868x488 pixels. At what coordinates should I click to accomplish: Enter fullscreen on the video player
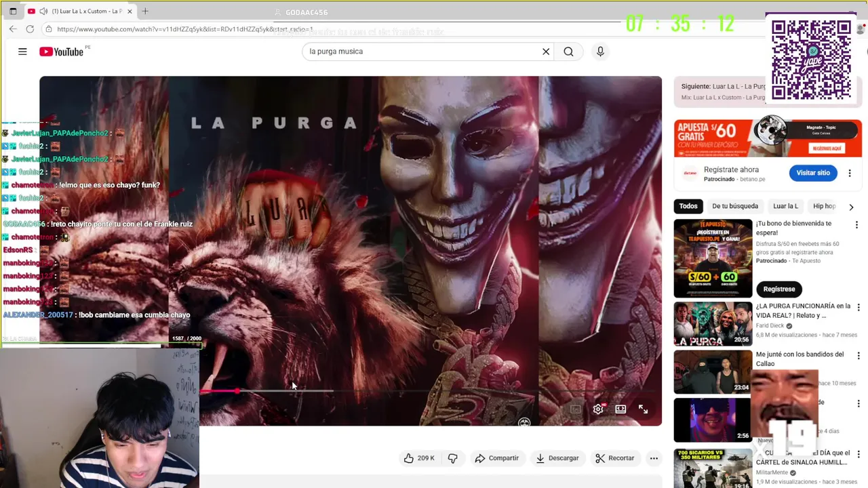(643, 409)
